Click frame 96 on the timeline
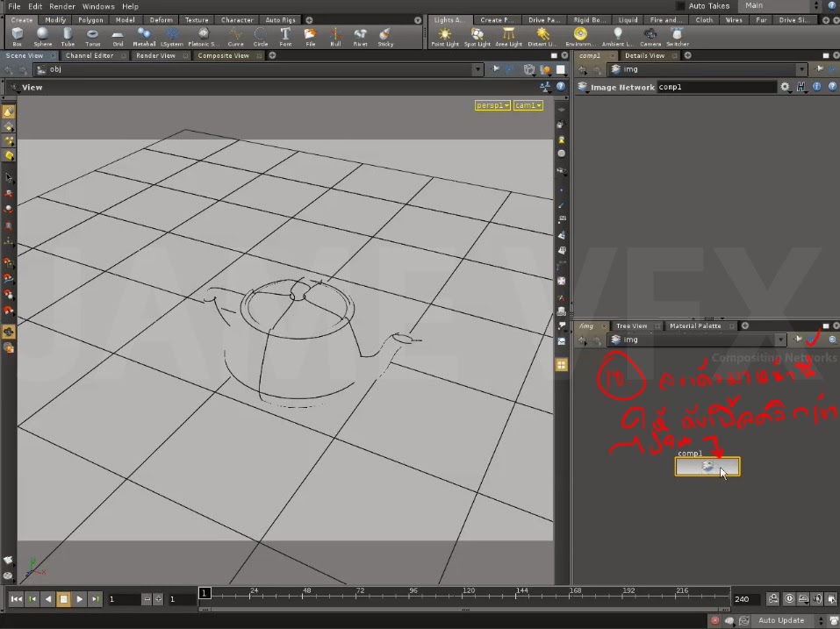840x629 pixels. click(413, 593)
